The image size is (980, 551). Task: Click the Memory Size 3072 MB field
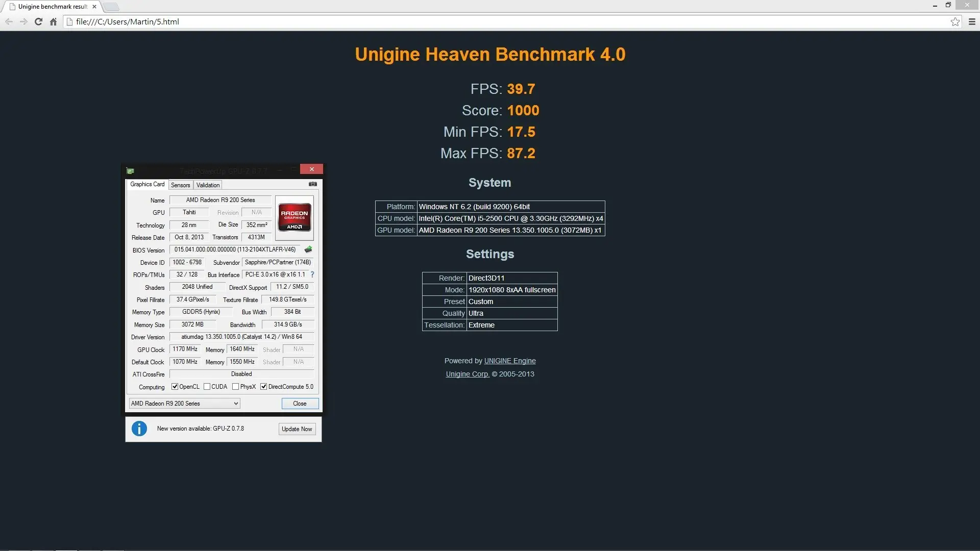click(x=192, y=324)
